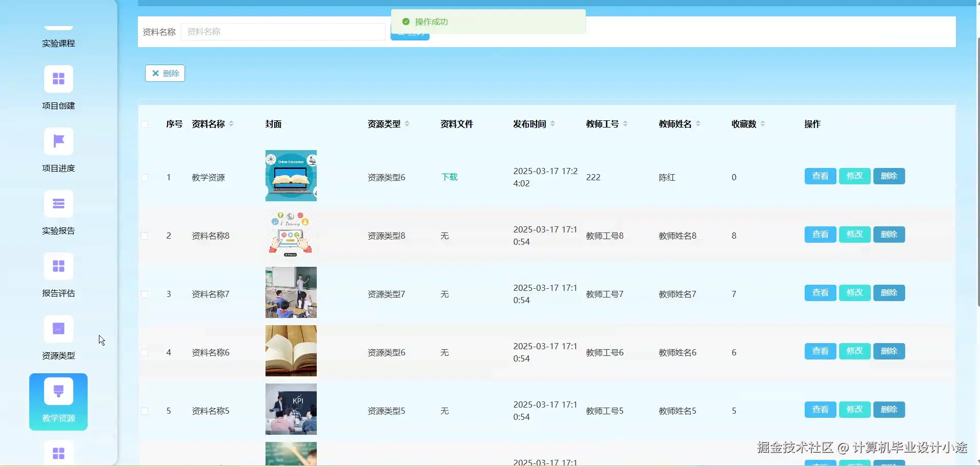Tick the checkbox next to 资料名称7
Screen dimensions: 980x467
click(145, 294)
